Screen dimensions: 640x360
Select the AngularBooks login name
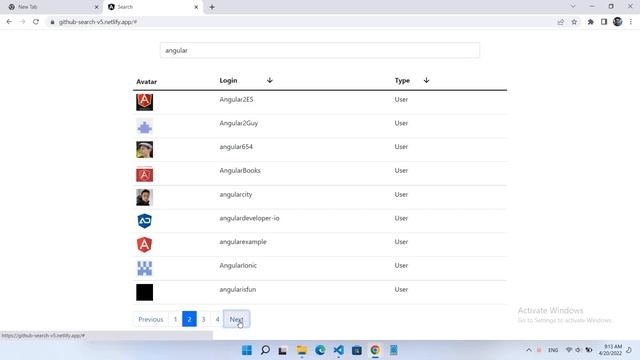coord(240,170)
